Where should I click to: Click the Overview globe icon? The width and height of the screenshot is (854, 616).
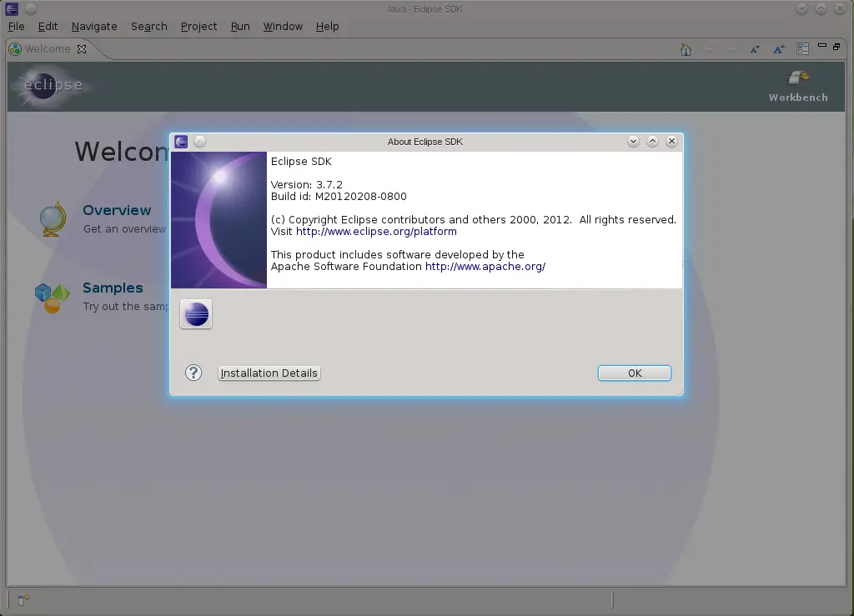(53, 219)
